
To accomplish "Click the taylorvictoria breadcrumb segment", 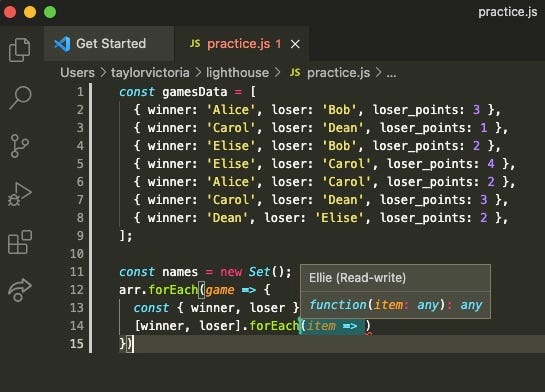I will point(150,73).
